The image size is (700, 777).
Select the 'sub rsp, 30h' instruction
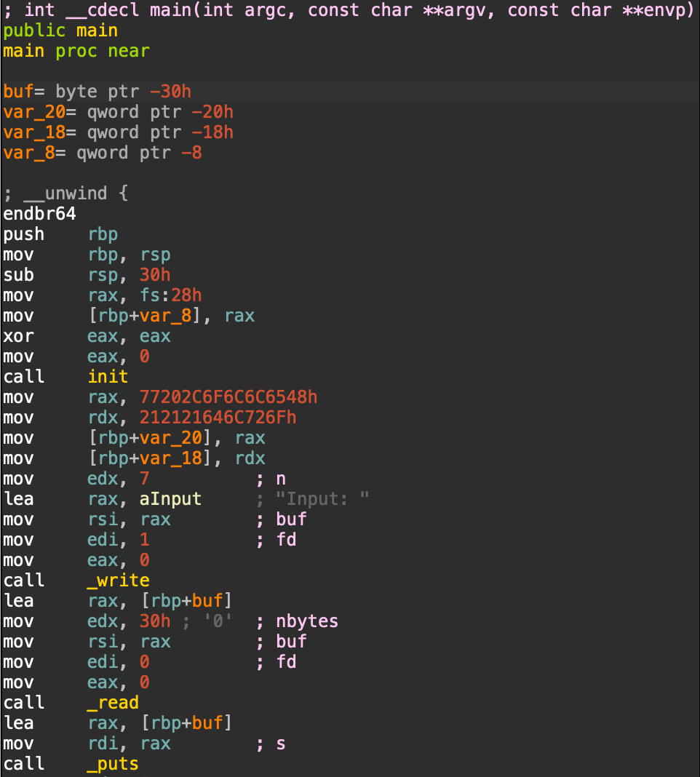pyautogui.click(x=87, y=275)
